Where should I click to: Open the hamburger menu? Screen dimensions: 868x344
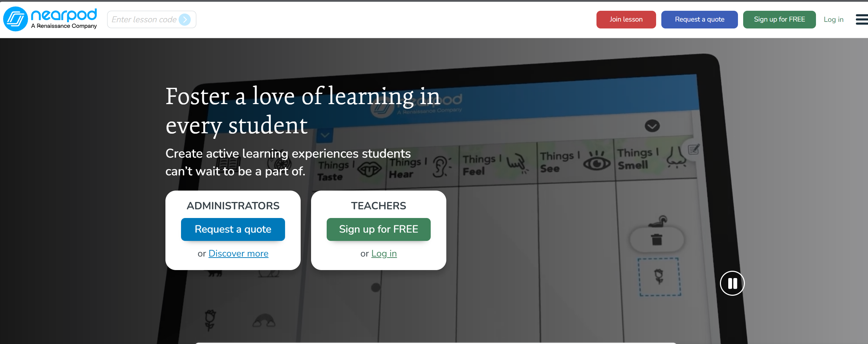tap(861, 19)
